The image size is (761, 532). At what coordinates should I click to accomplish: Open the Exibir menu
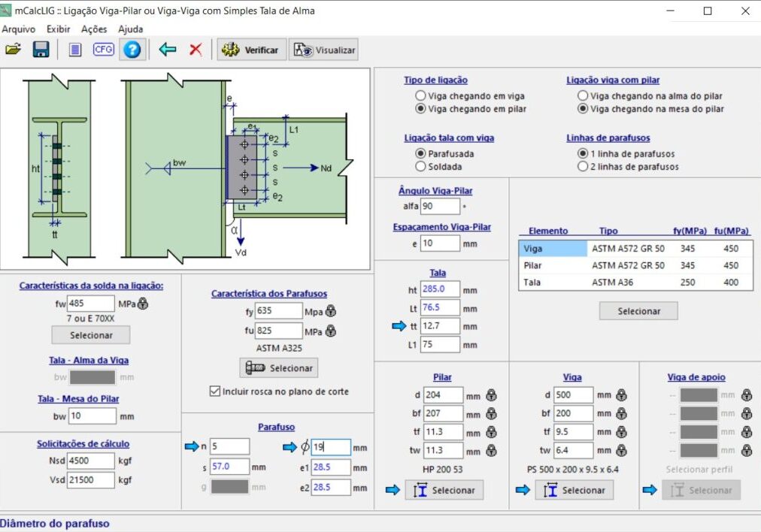coord(58,29)
